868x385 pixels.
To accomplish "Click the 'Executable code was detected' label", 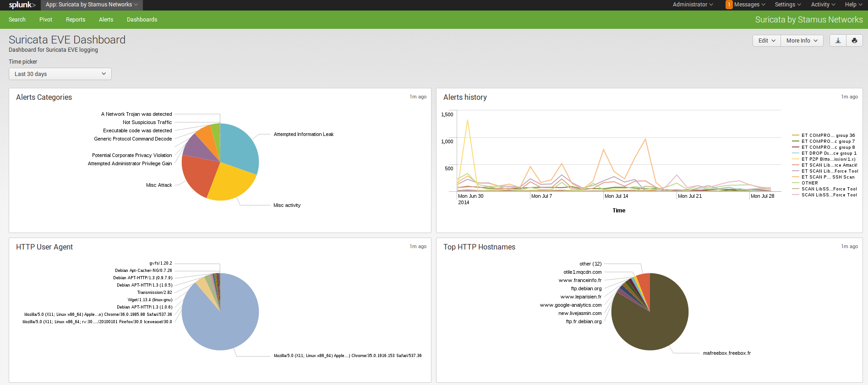I will point(137,131).
